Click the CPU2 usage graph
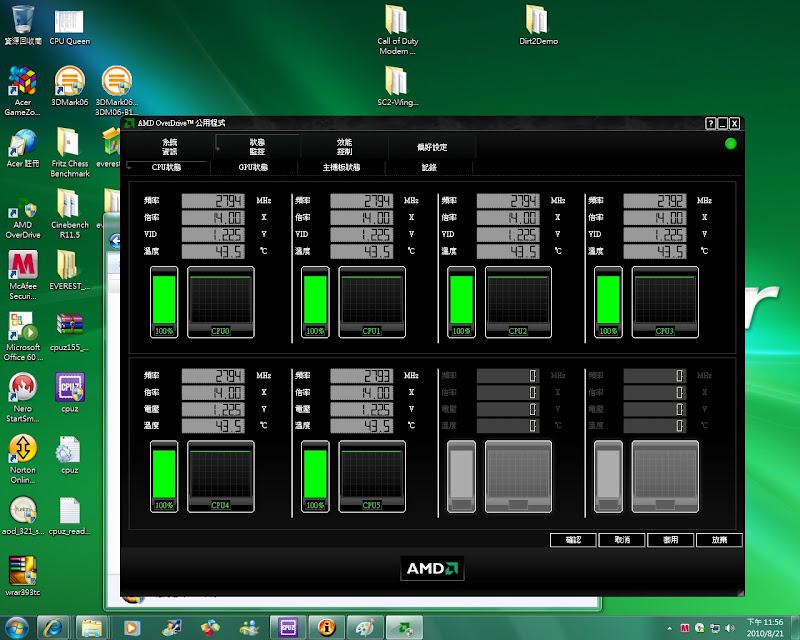The height and width of the screenshot is (640, 800). click(x=518, y=302)
